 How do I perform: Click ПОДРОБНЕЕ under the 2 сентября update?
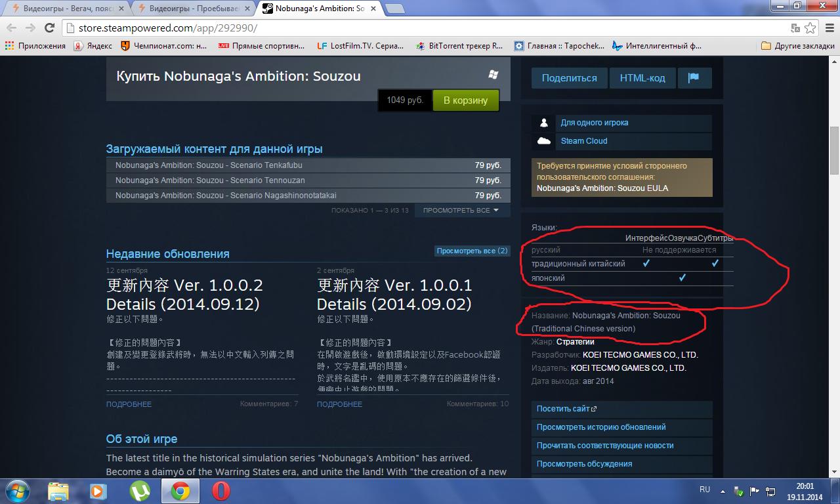click(339, 404)
